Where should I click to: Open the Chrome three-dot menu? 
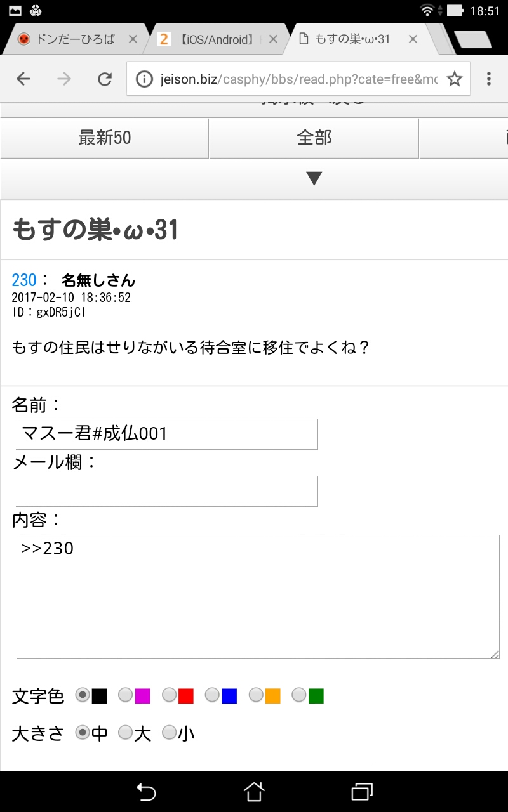(x=488, y=79)
